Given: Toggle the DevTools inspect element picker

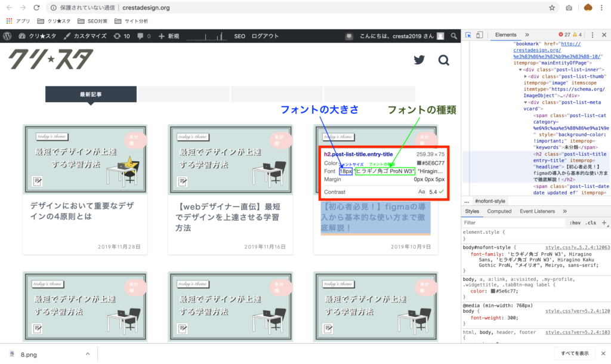Looking at the screenshot, I should pos(468,35).
